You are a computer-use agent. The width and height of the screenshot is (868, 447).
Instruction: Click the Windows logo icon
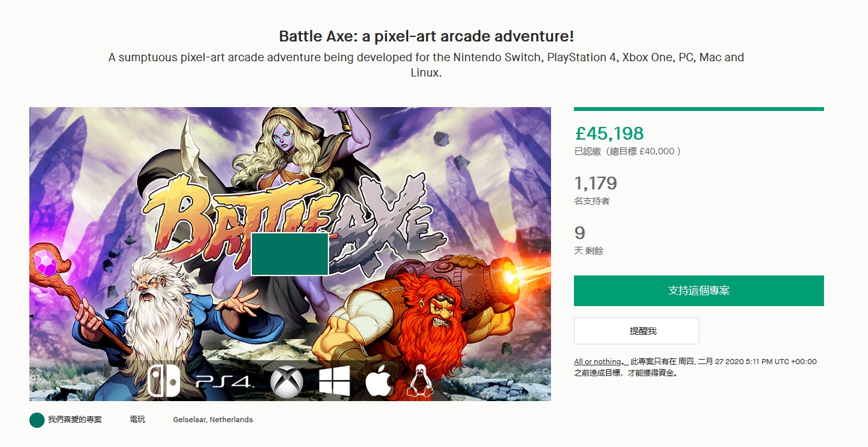click(334, 381)
